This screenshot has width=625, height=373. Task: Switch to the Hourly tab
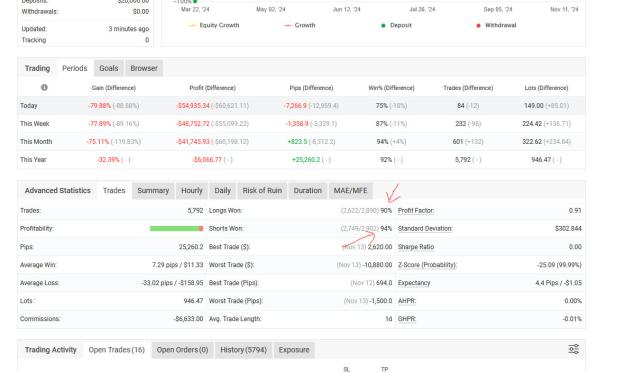pyautogui.click(x=192, y=190)
